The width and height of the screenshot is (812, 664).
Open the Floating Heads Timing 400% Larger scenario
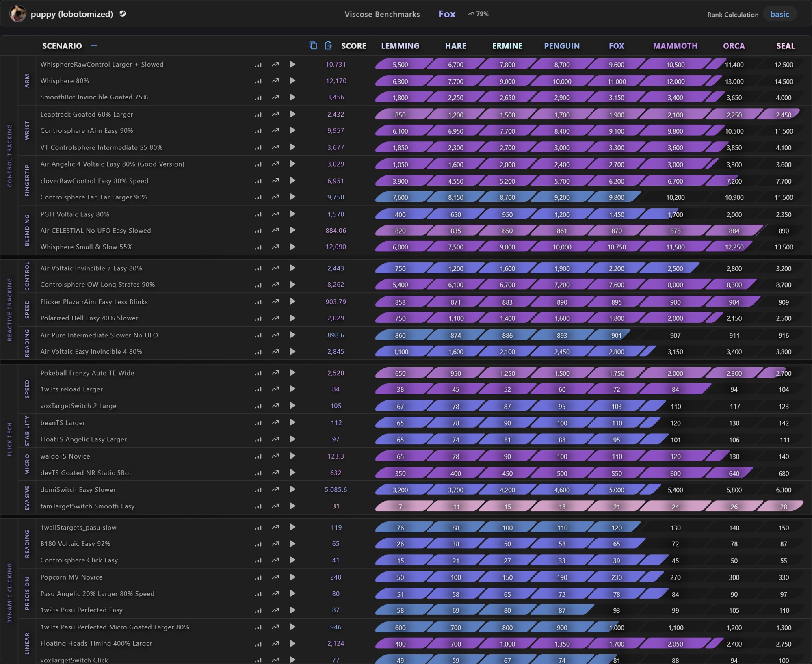(96, 643)
